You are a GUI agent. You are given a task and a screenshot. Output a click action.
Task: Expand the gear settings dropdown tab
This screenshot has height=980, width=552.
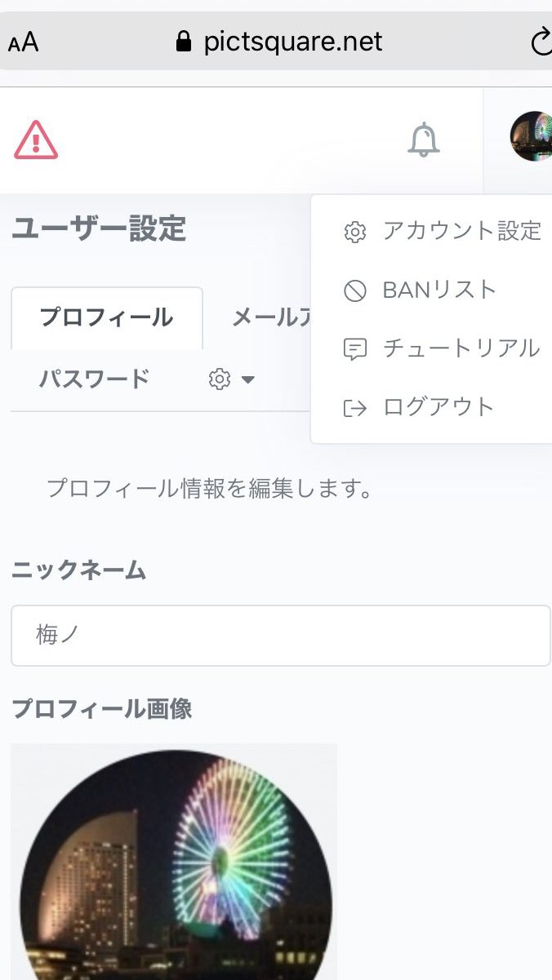pyautogui.click(x=231, y=379)
